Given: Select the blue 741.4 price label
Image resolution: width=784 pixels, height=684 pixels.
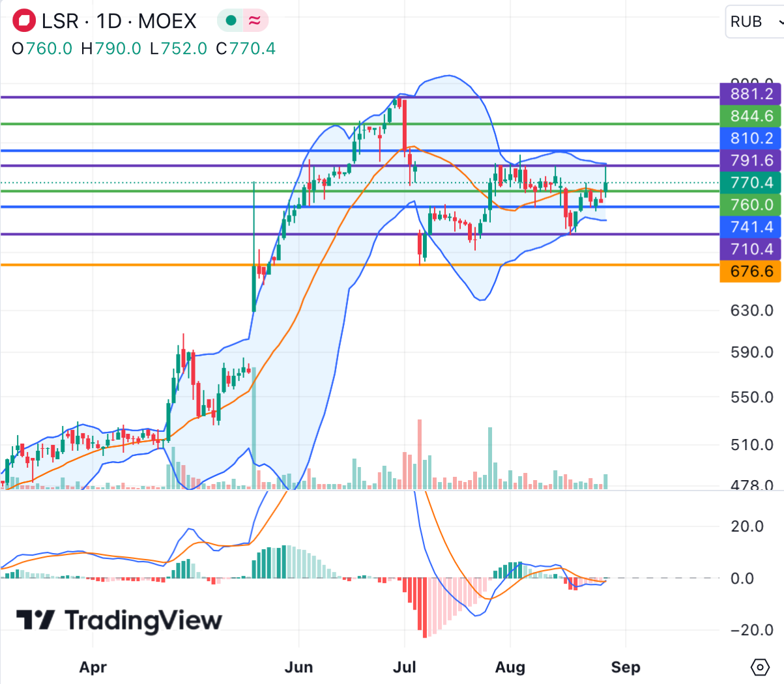Looking at the screenshot, I should 751,227.
